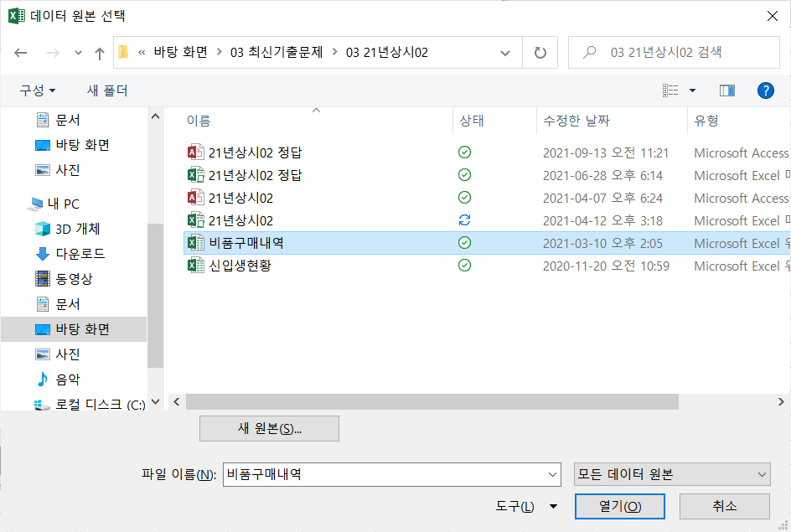Open the 구성 organize menu

tap(38, 90)
